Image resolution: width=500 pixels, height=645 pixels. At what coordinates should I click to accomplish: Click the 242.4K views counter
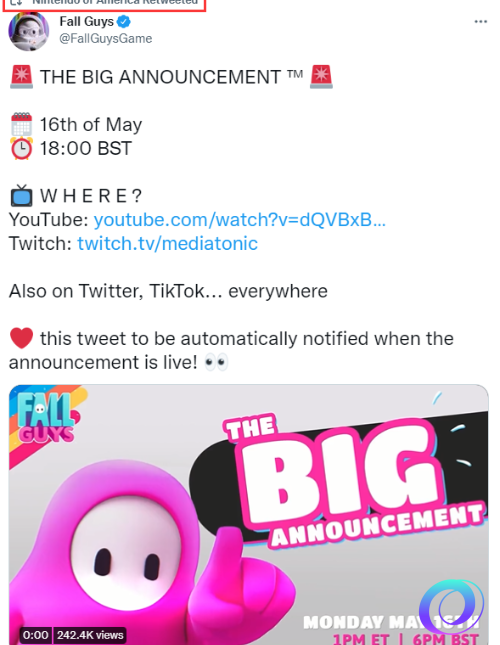point(90,635)
